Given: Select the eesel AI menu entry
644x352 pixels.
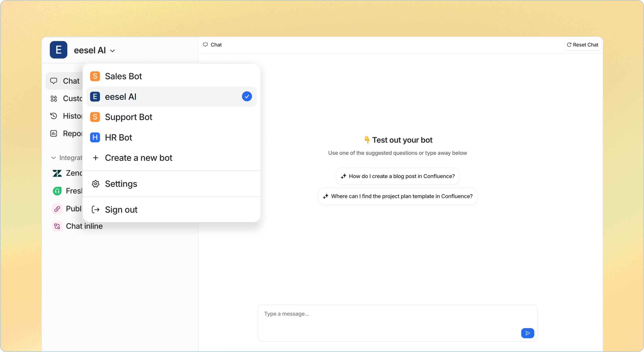Looking at the screenshot, I should point(171,97).
